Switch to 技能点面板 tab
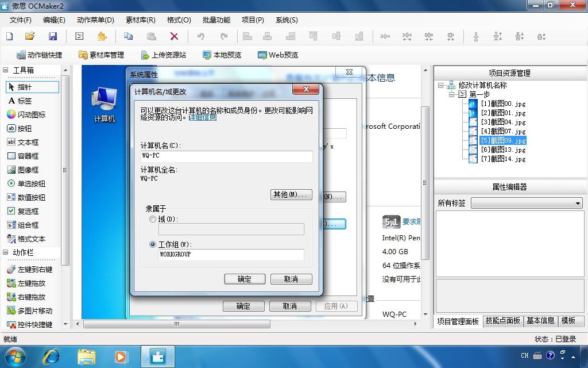Screen dimensions: 588x368 point(502,321)
